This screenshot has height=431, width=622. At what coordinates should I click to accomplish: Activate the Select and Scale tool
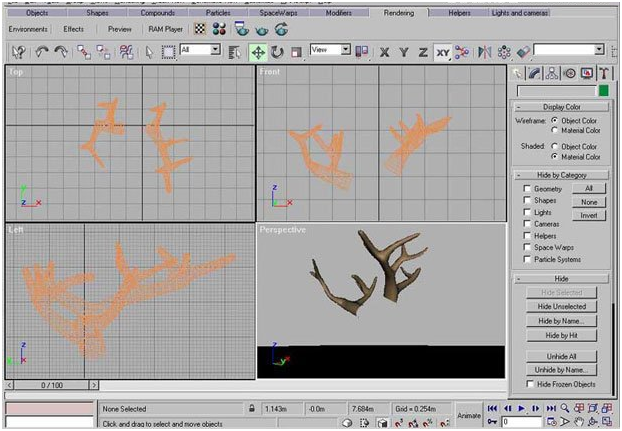(296, 52)
